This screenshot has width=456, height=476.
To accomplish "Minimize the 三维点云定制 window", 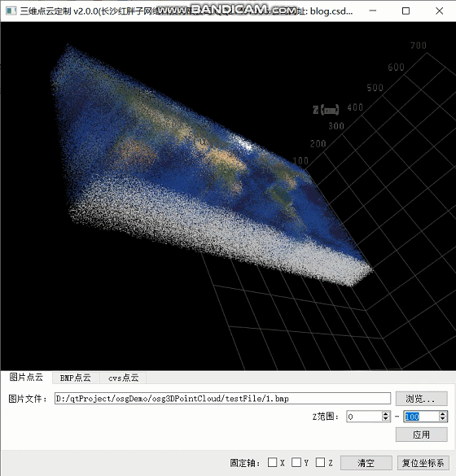I will (x=373, y=11).
